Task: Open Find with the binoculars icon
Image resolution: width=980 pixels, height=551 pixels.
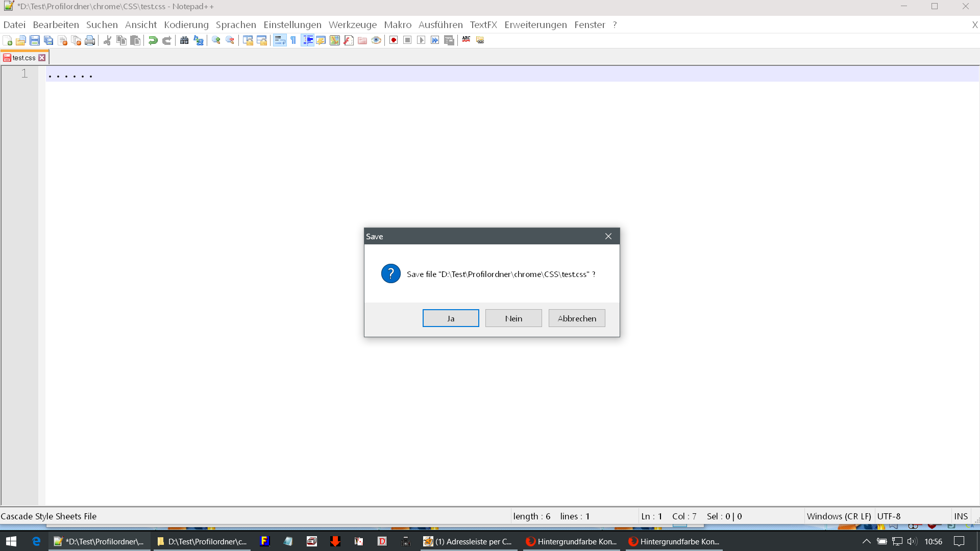Action: 184,40
